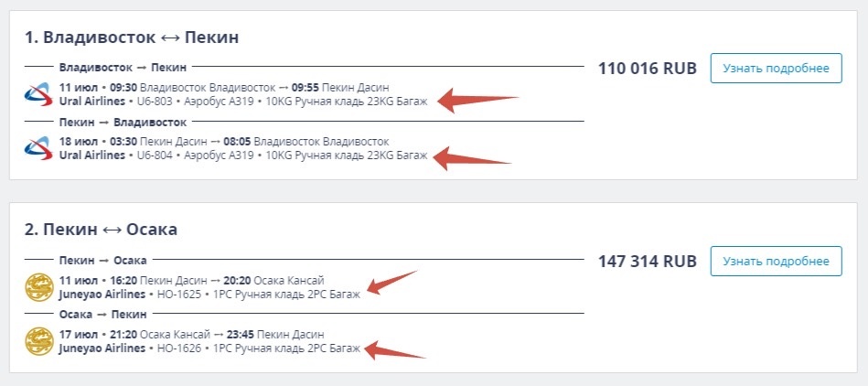Click HO-1626 baggage allowance 2PC Багаж text
This screenshot has width=868, height=386.
coord(337,348)
